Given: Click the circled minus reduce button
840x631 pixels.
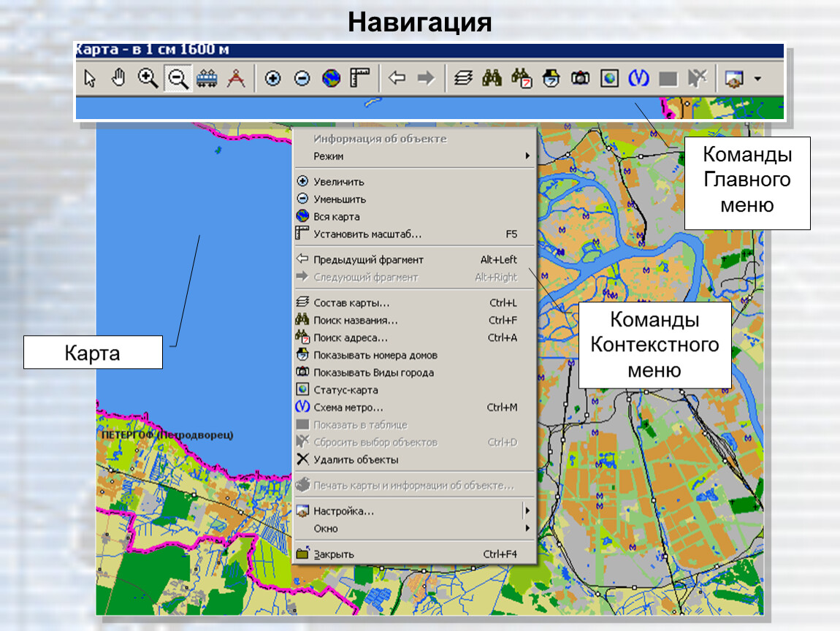Looking at the screenshot, I should click(302, 78).
